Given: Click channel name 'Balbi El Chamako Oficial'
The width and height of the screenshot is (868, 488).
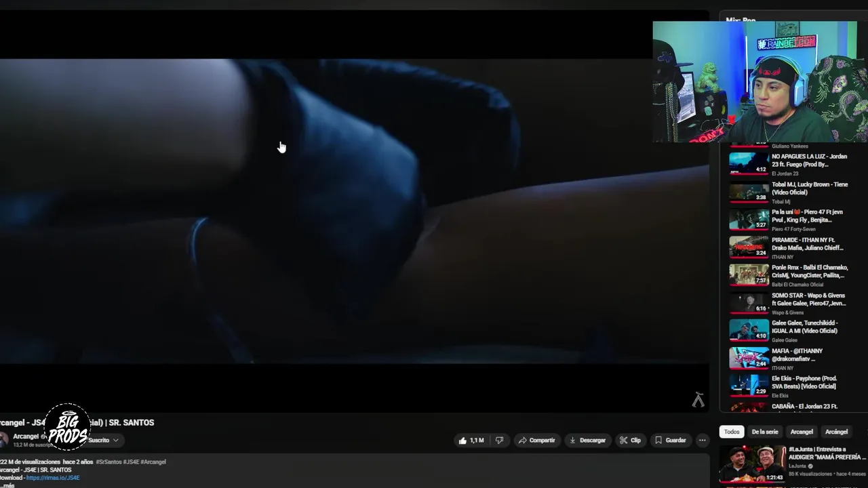Looking at the screenshot, I should pyautogui.click(x=797, y=285).
